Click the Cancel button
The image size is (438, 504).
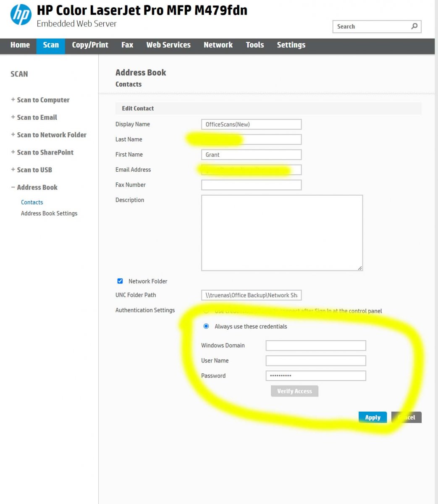click(407, 417)
